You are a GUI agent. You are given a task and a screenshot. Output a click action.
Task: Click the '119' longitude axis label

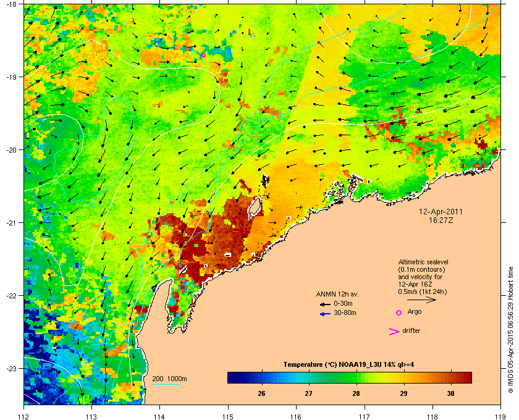(x=500, y=416)
